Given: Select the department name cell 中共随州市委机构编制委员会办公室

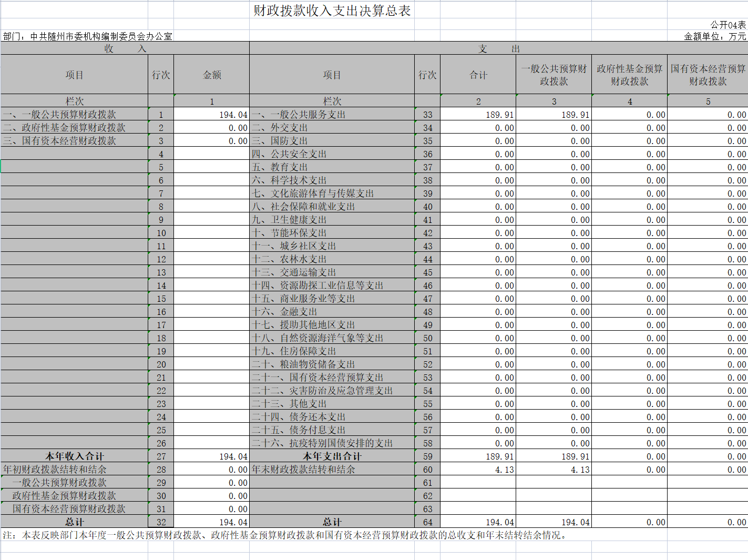Looking at the screenshot, I should click(x=88, y=36).
